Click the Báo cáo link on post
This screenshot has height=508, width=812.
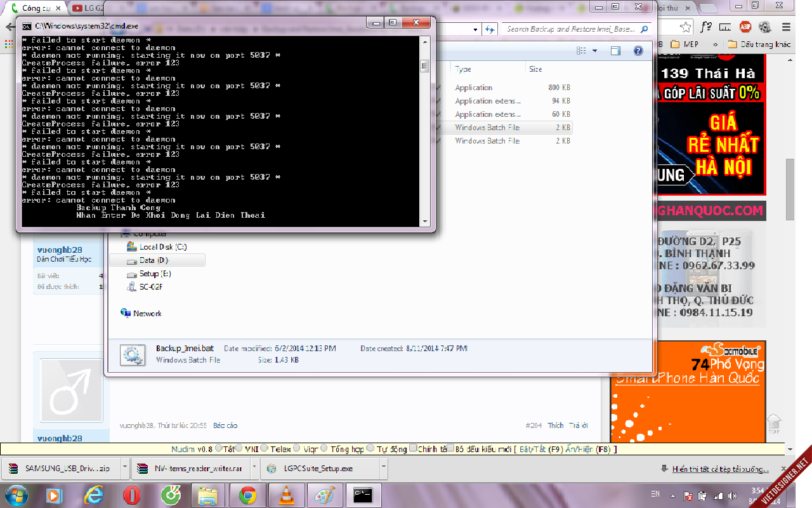pyautogui.click(x=225, y=425)
